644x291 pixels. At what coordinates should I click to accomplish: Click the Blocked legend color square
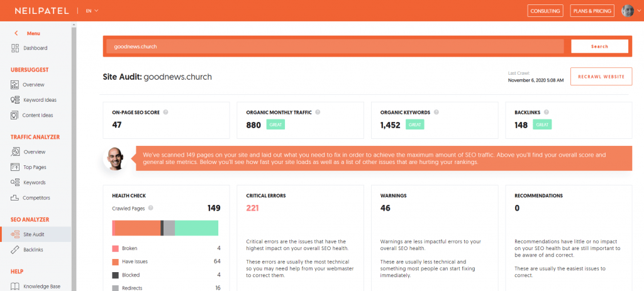tap(115, 275)
